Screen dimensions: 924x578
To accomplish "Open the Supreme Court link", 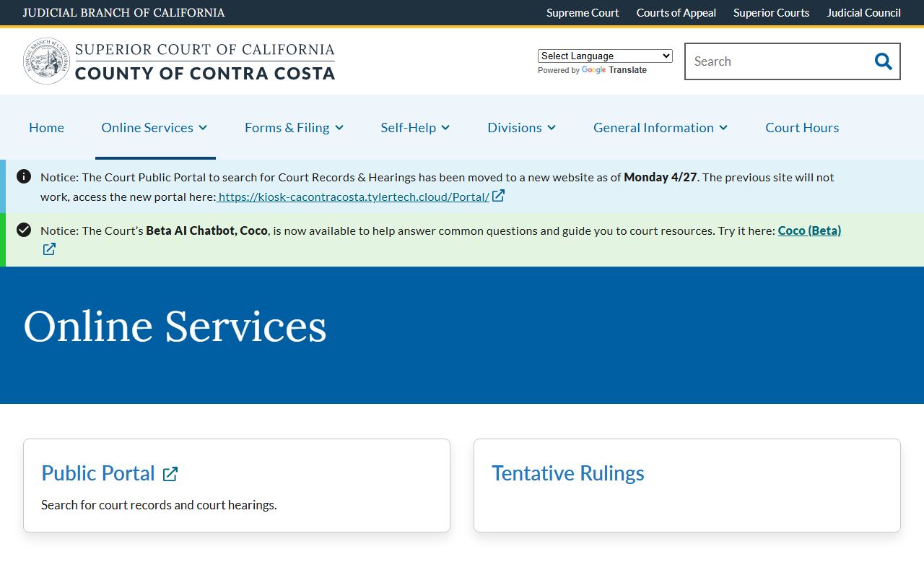I will coord(583,12).
